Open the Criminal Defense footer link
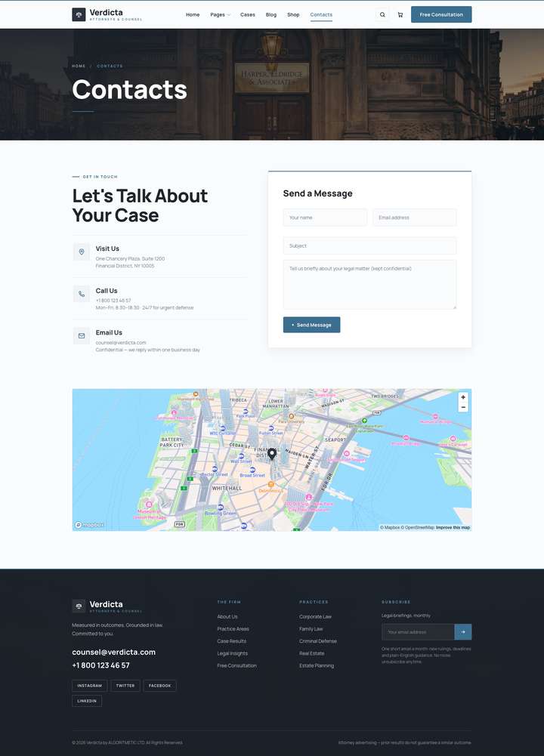The height and width of the screenshot is (756, 544). pos(318,641)
